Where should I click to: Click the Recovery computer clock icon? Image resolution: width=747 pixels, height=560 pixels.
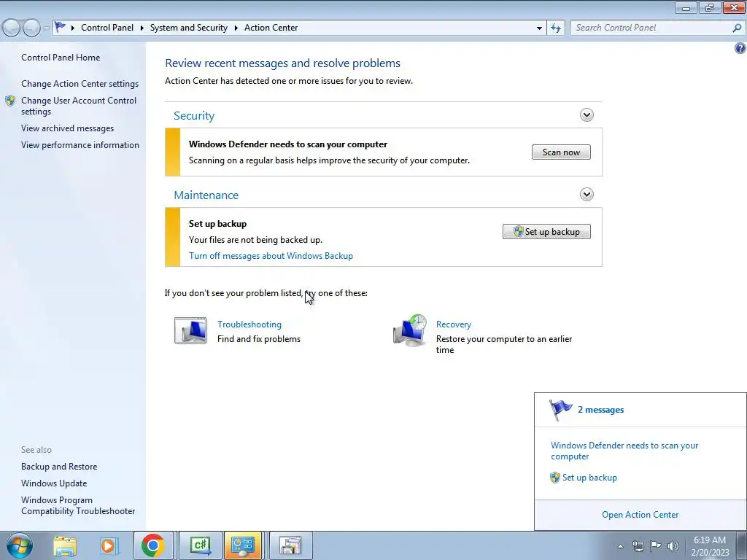click(410, 330)
